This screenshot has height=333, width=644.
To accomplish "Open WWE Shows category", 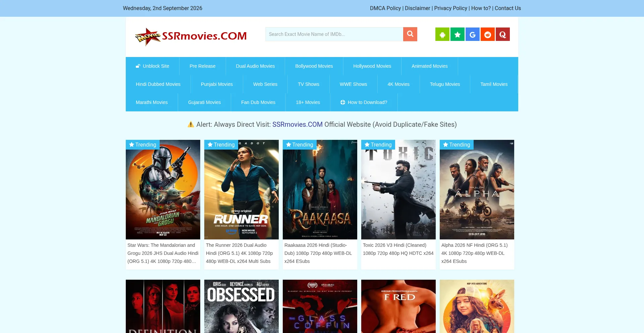I will coord(354,84).
